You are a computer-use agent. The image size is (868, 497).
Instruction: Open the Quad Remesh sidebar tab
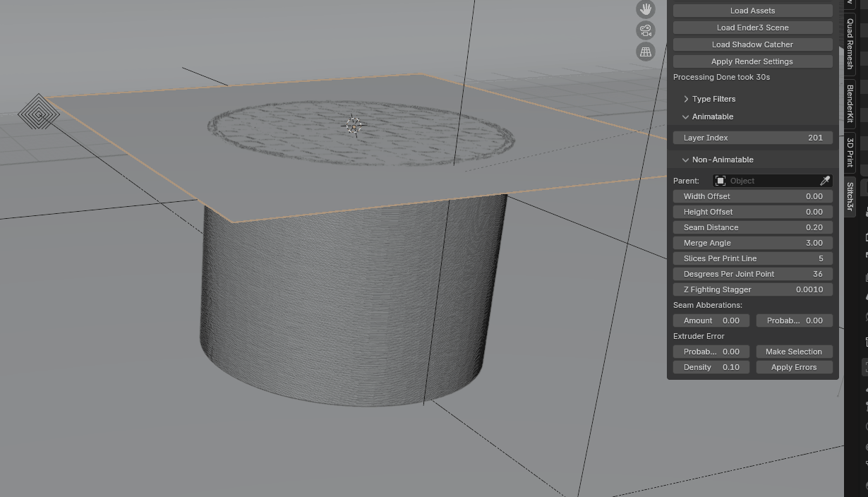(x=850, y=44)
